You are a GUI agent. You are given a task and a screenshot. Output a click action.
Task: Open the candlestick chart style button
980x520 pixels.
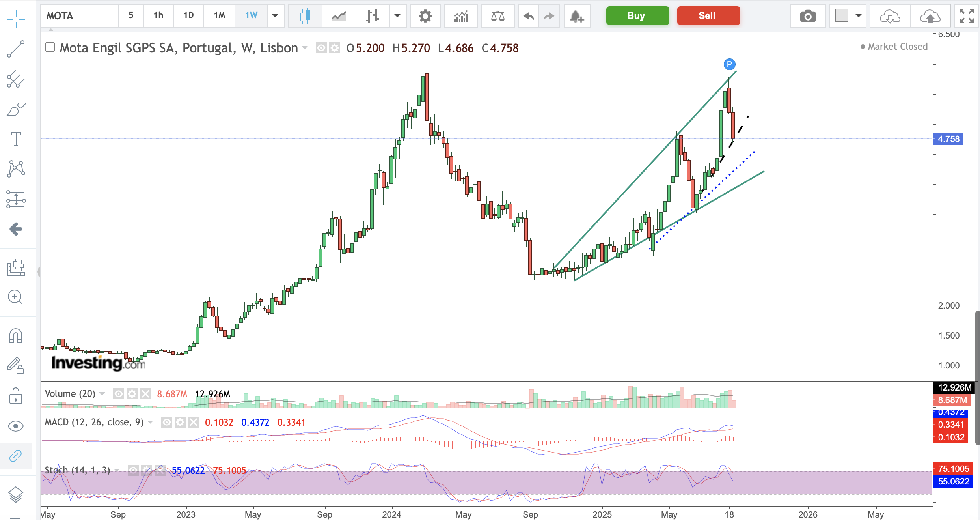[305, 16]
